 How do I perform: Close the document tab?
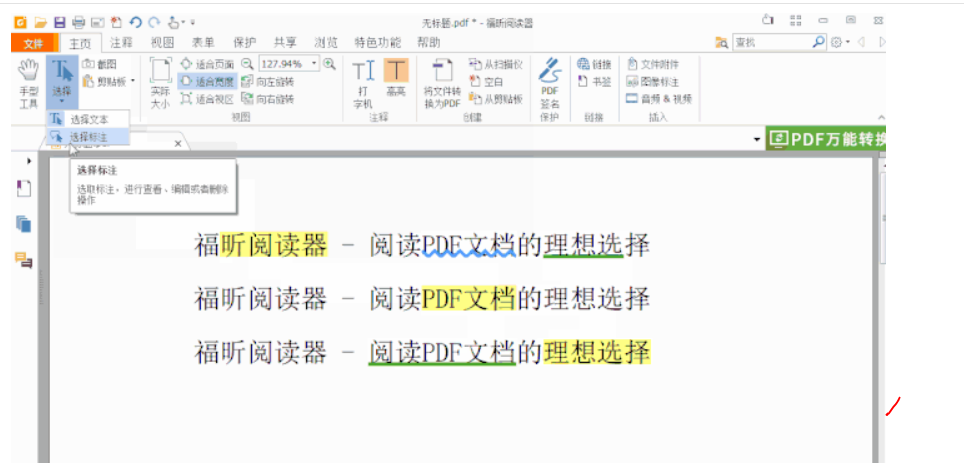[178, 143]
